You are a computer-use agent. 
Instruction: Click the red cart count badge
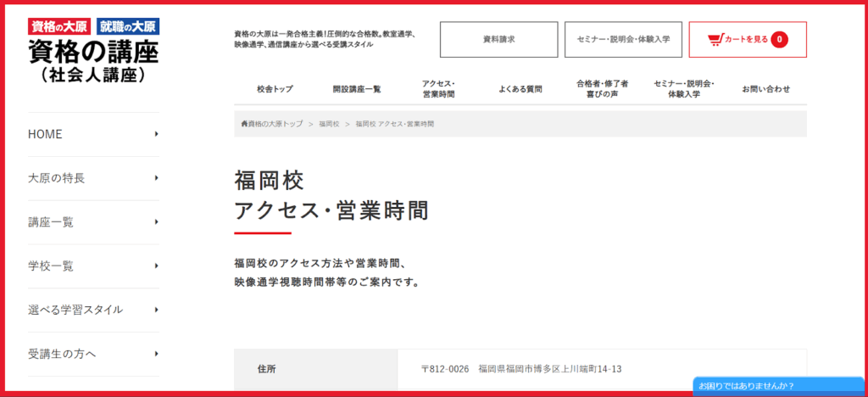tap(779, 39)
